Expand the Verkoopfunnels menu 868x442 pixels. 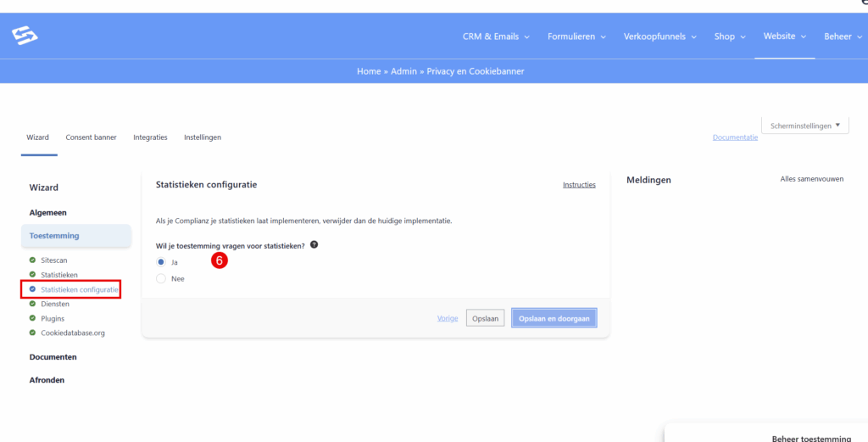[659, 36]
